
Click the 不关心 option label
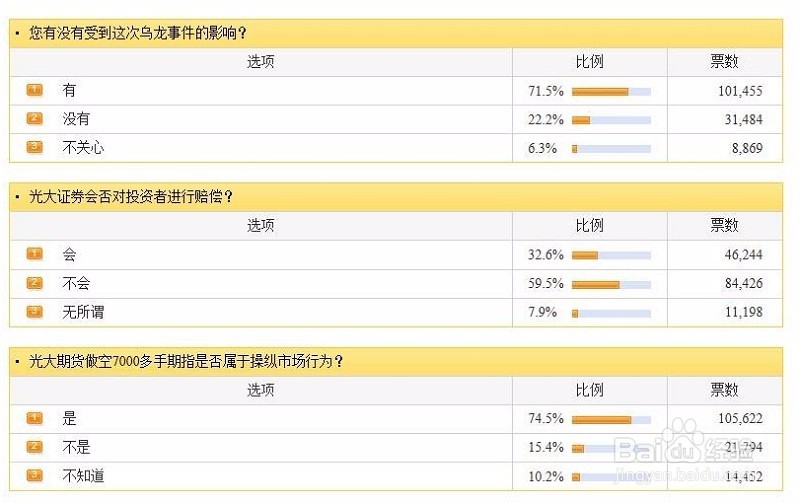click(x=83, y=148)
